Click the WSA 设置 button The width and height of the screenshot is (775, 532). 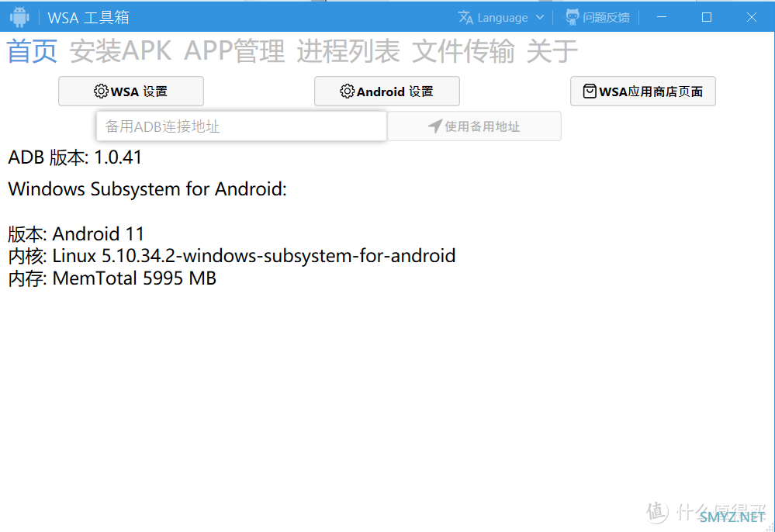point(131,92)
